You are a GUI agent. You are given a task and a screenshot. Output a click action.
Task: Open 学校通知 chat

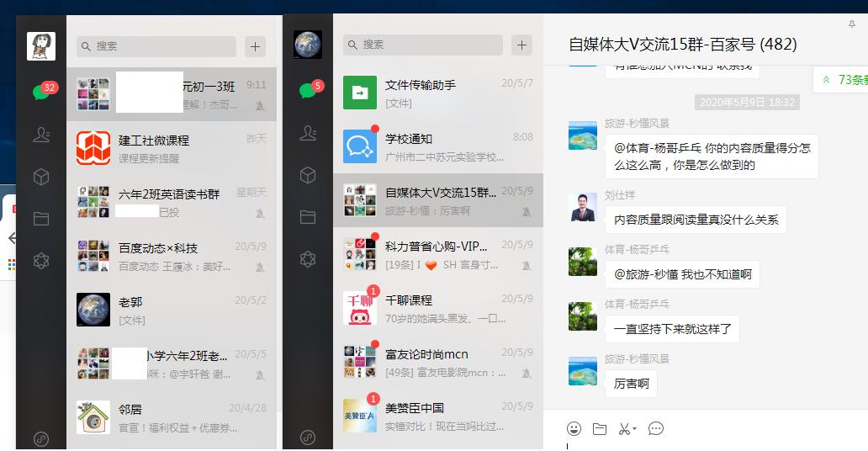438,146
